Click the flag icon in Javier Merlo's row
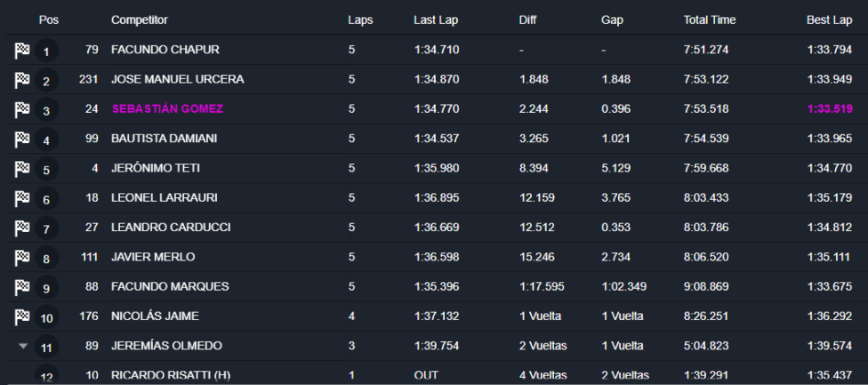 click(22, 258)
